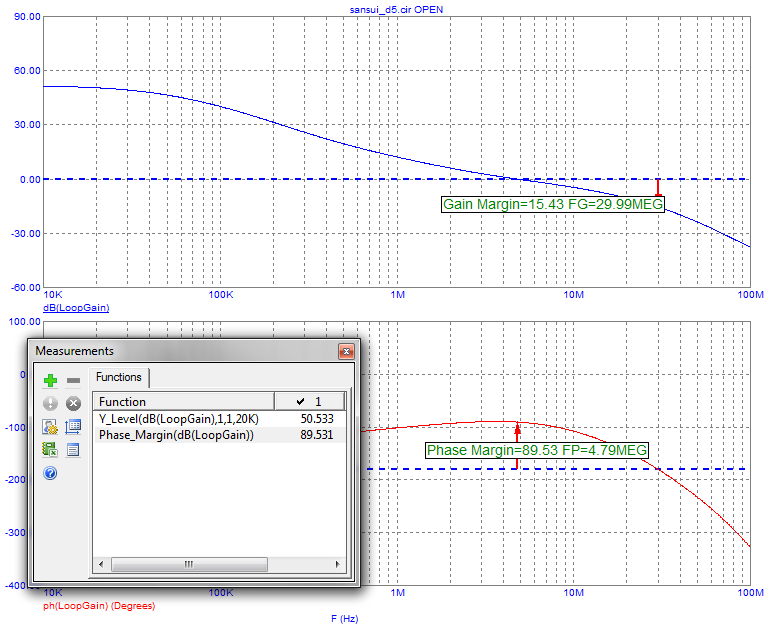Select the Y_Level(dB(LoopGain),1,1,20K) row
Screen dimensions: 773x631
click(x=219, y=419)
